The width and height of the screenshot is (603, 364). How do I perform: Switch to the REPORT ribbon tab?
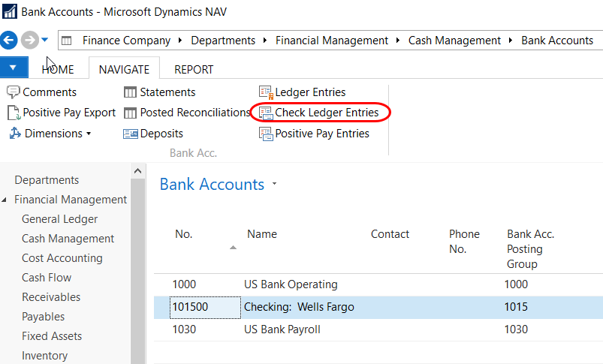[194, 70]
